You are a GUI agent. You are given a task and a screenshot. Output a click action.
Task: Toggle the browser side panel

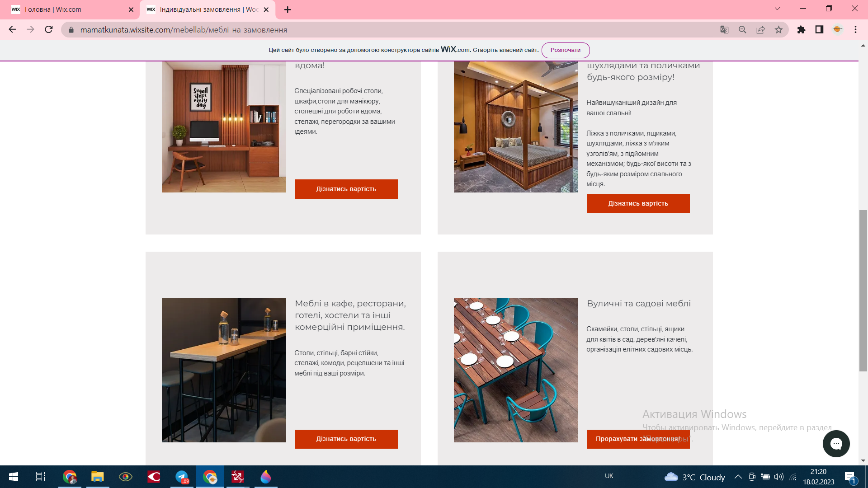(x=819, y=30)
